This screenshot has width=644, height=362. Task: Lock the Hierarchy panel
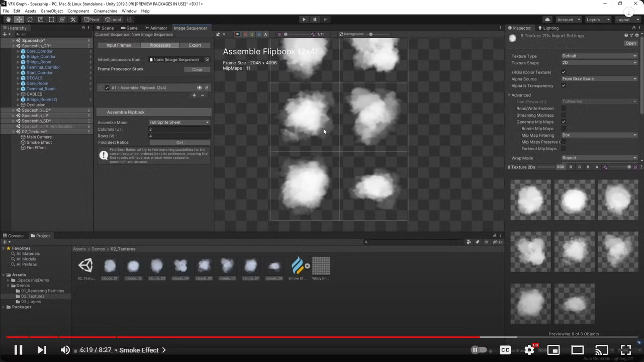point(83,28)
